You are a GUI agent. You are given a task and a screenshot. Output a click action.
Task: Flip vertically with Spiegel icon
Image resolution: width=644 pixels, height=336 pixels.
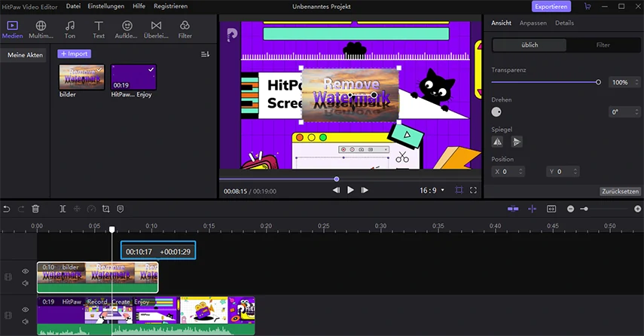(x=516, y=142)
